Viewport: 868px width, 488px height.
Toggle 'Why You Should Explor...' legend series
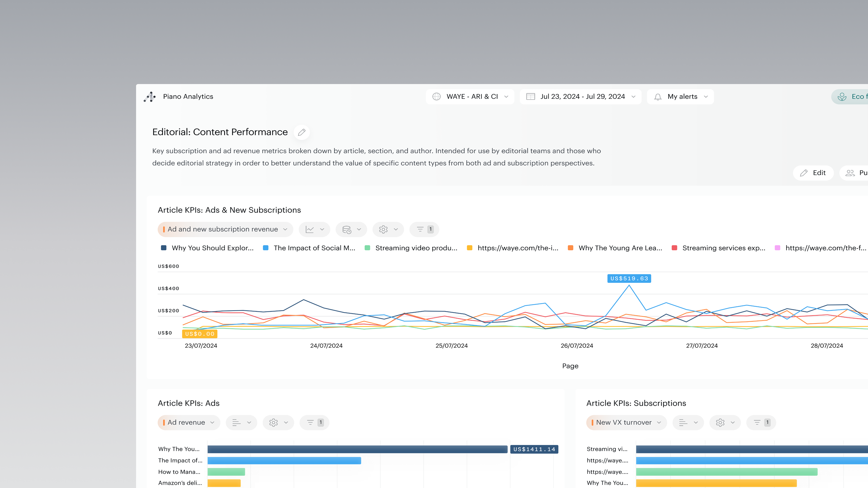(x=212, y=248)
